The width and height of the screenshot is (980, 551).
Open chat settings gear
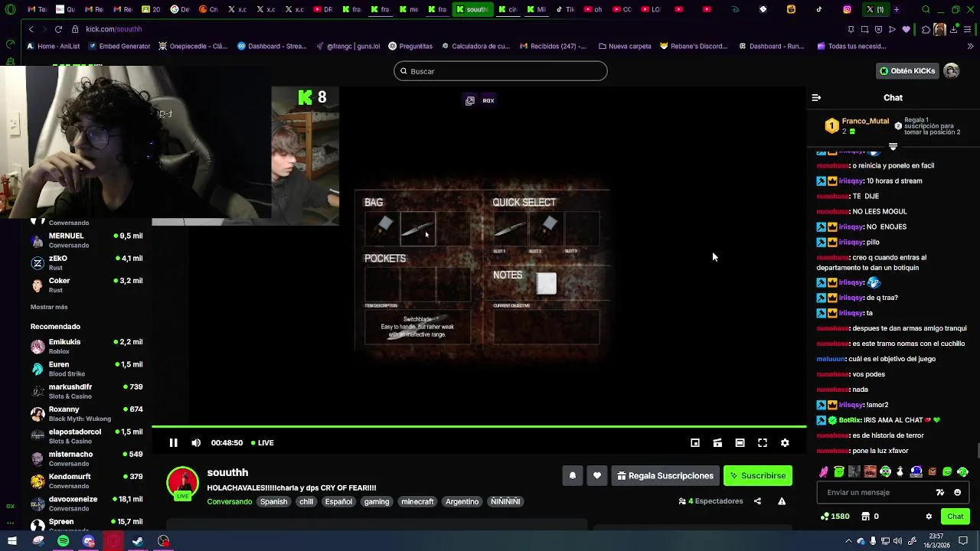click(929, 517)
